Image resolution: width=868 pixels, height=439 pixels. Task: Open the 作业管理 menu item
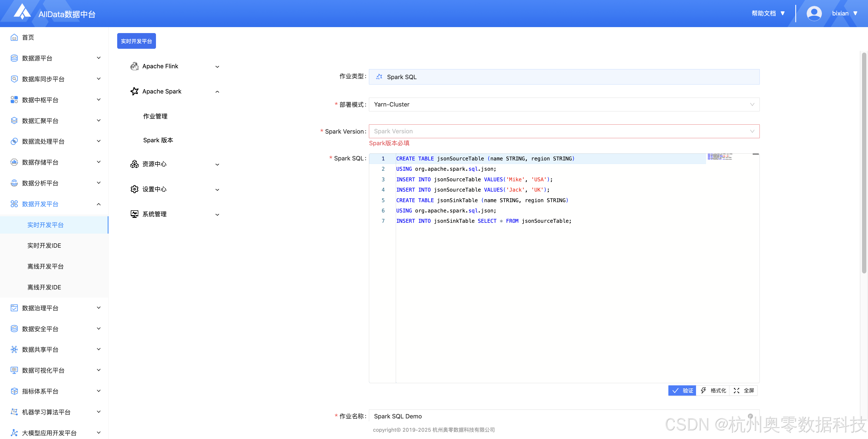click(x=155, y=116)
